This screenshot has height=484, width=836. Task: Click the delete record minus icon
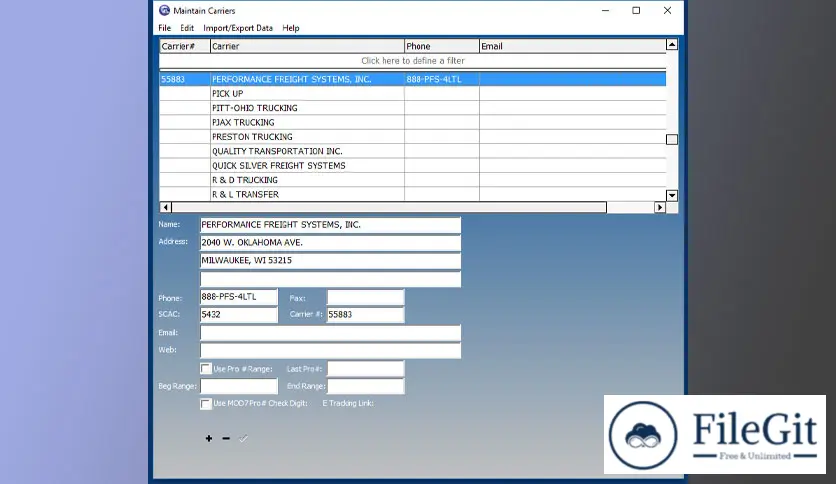[x=226, y=438]
